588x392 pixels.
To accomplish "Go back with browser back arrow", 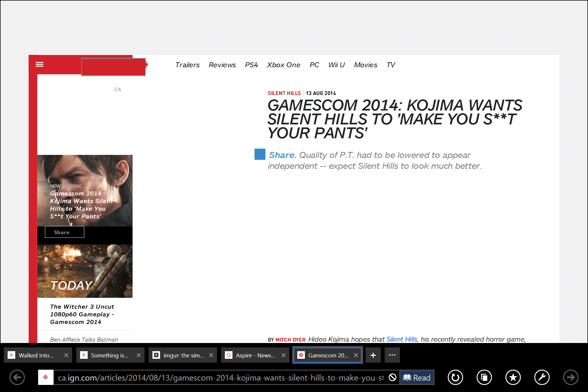I will [17, 377].
